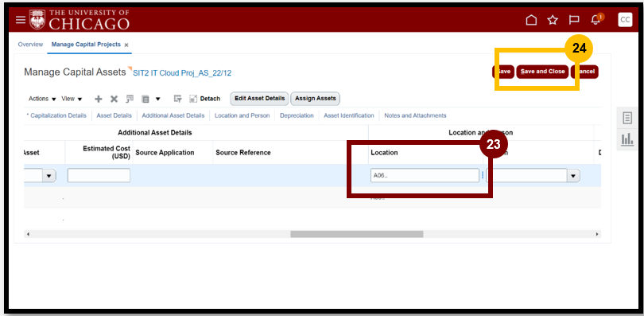Jump to Asset Details section
Viewport: 644px width, 316px height.
114,115
